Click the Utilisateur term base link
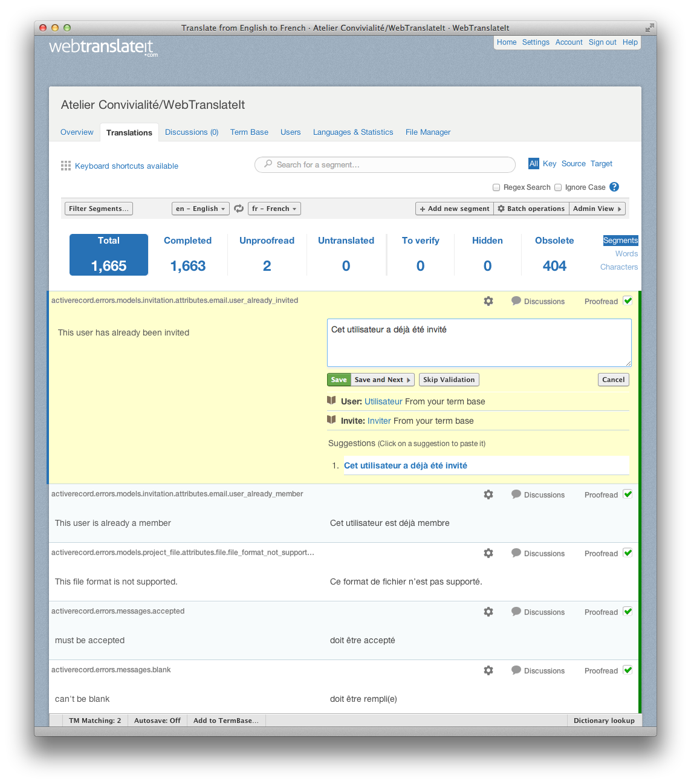The image size is (691, 784). coord(383,401)
